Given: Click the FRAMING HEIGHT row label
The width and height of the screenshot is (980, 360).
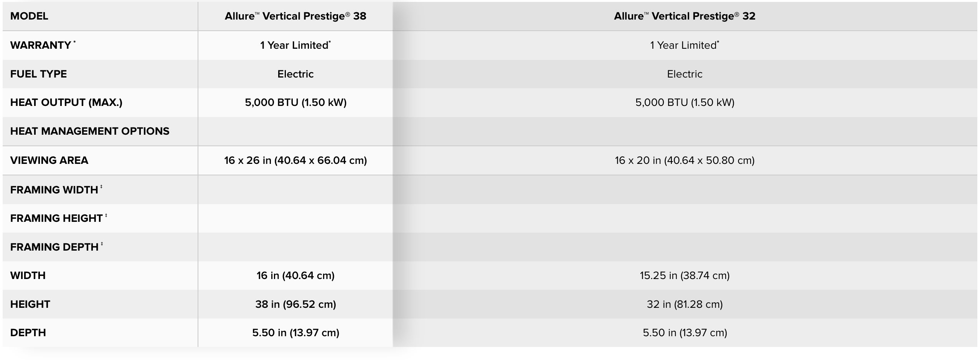Looking at the screenshot, I should [x=56, y=218].
